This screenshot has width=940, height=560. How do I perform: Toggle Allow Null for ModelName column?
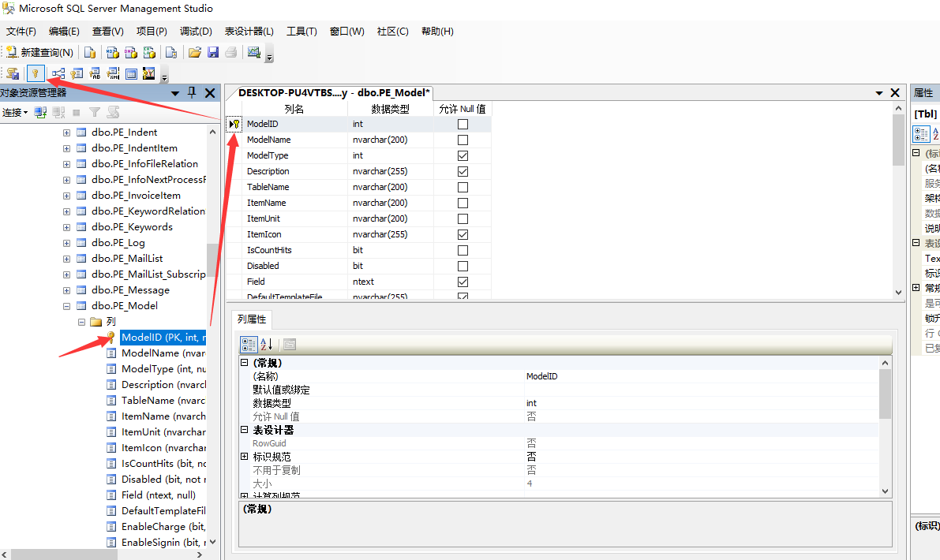463,140
